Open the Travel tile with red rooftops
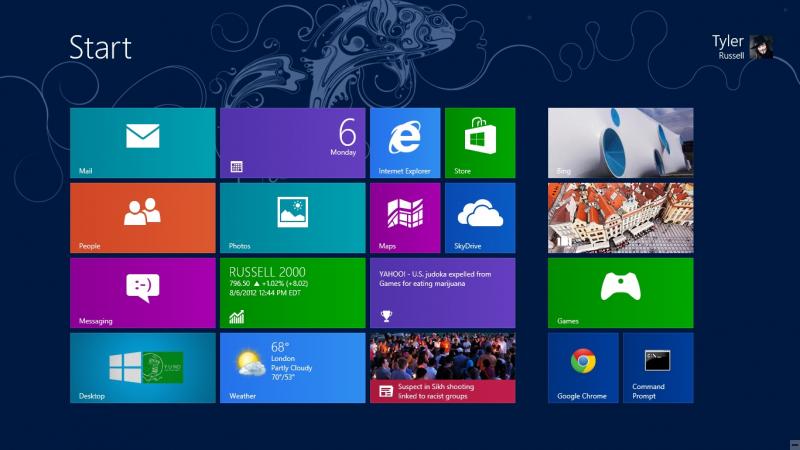 [x=620, y=218]
